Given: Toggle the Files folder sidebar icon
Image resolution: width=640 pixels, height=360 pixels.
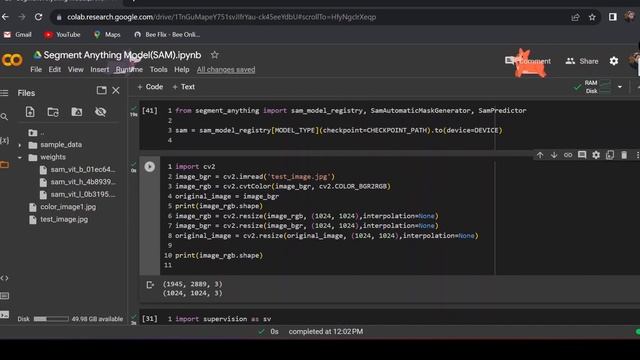Looking at the screenshot, I should click(x=4, y=164).
